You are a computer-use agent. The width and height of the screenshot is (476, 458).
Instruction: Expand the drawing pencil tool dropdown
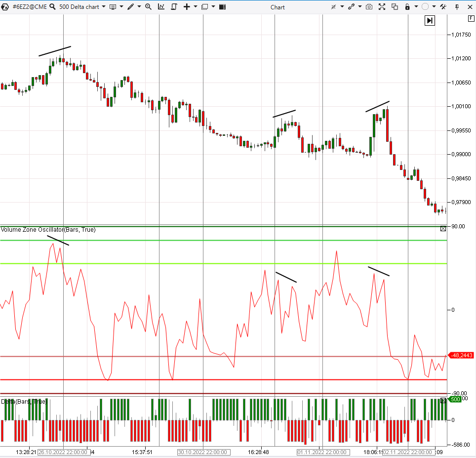click(x=139, y=7)
